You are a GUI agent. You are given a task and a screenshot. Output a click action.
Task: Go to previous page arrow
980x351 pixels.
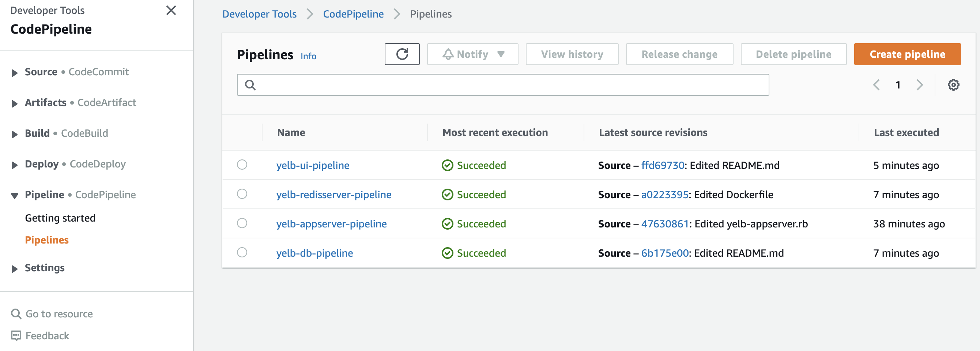[876, 85]
